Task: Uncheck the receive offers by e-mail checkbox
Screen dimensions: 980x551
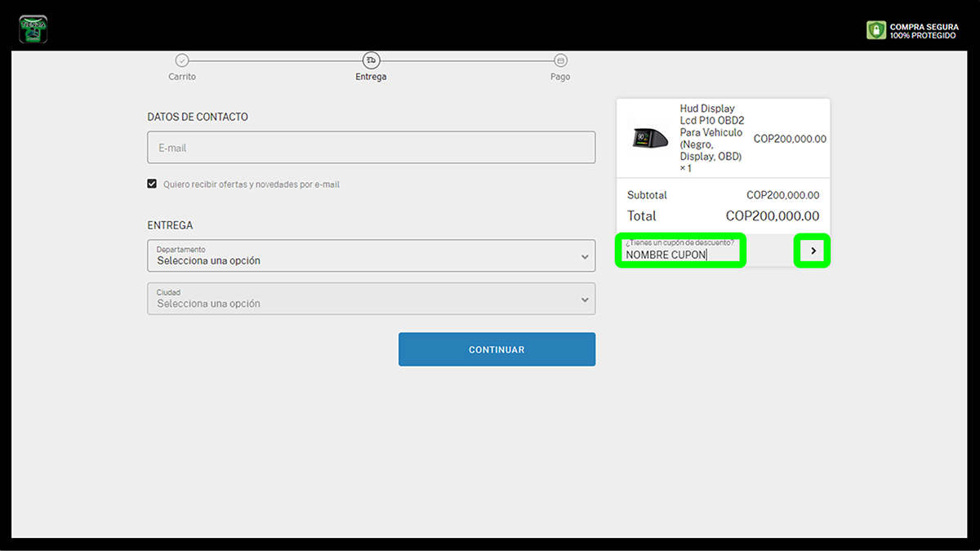Action: 152,184
